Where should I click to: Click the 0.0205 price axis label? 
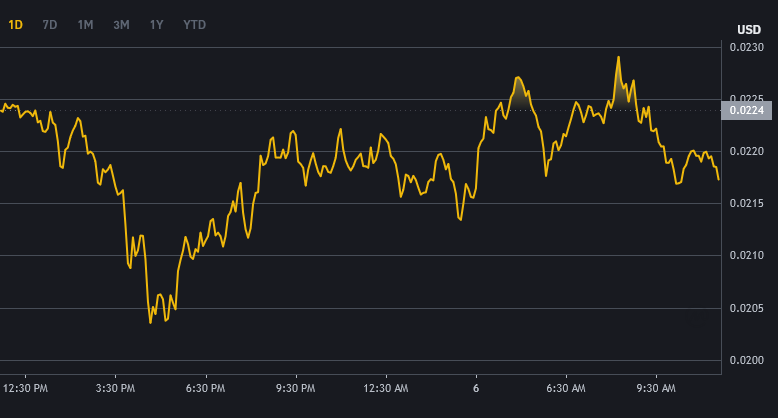[x=747, y=308]
